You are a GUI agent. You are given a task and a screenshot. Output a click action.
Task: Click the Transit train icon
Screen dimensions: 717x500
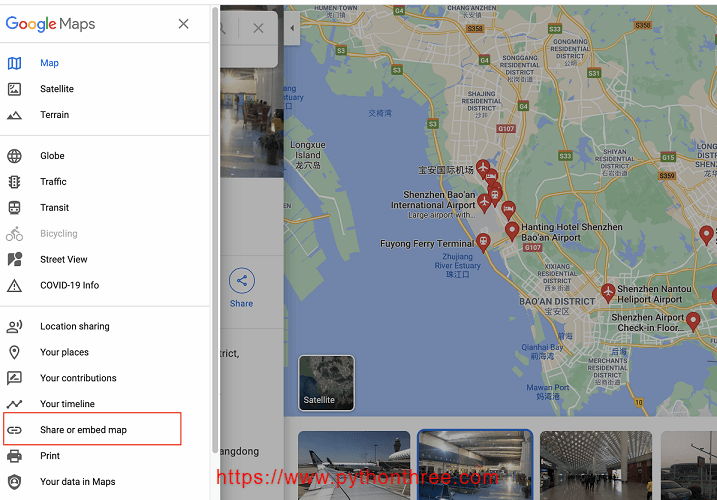pos(14,208)
